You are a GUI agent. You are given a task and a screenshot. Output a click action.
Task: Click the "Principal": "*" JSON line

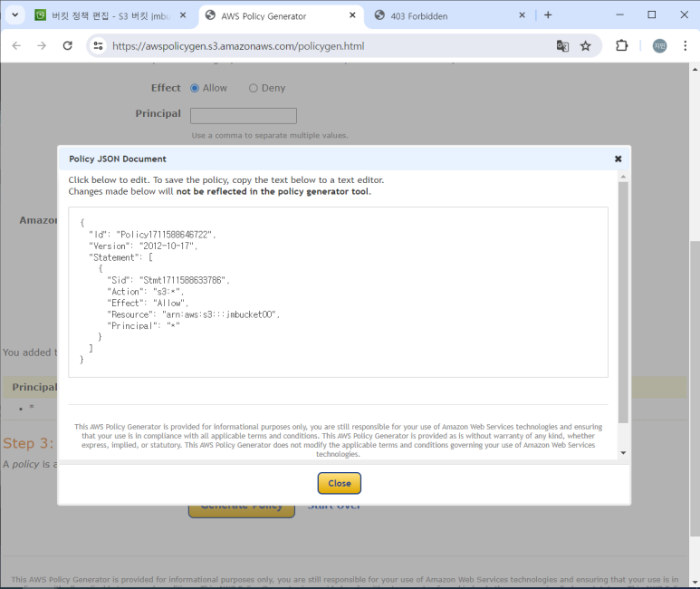click(x=143, y=326)
